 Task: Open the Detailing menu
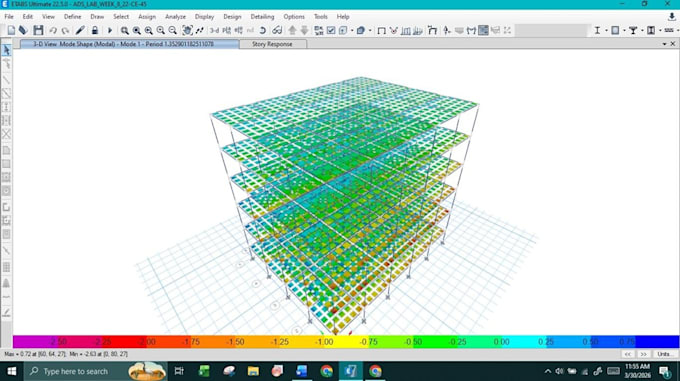(x=262, y=16)
